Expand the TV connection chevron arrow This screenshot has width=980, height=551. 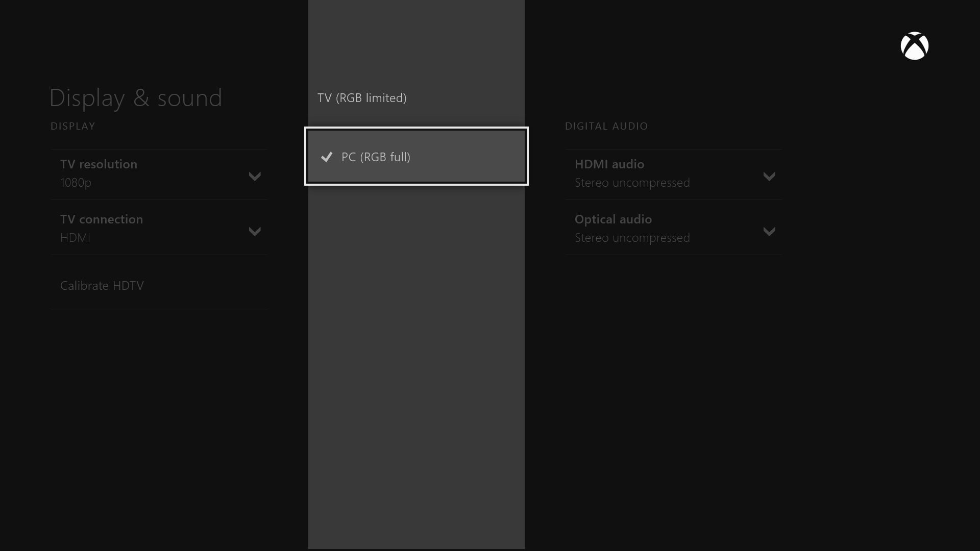click(254, 232)
